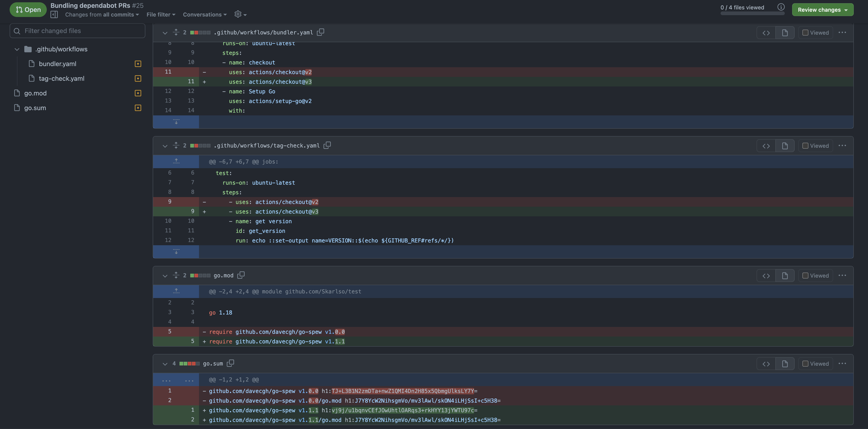Image resolution: width=868 pixels, height=429 pixels.
Task: Check Viewed box for go.sum
Action: [805, 364]
